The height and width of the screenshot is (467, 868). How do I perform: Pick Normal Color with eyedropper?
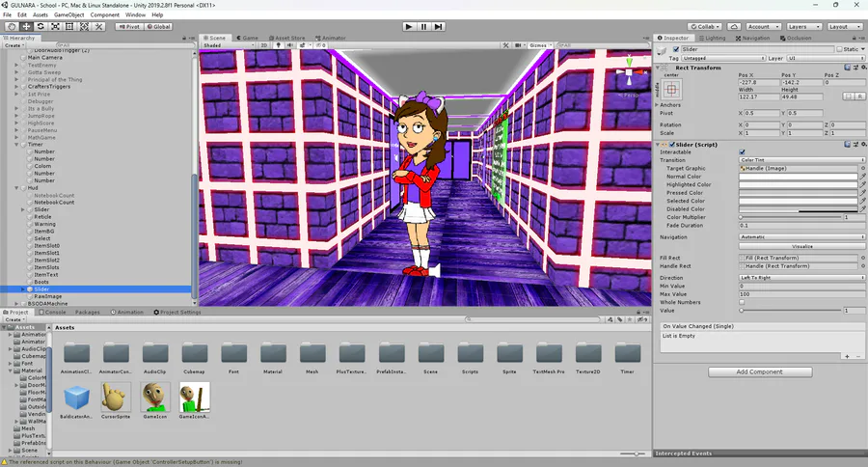pyautogui.click(x=862, y=177)
